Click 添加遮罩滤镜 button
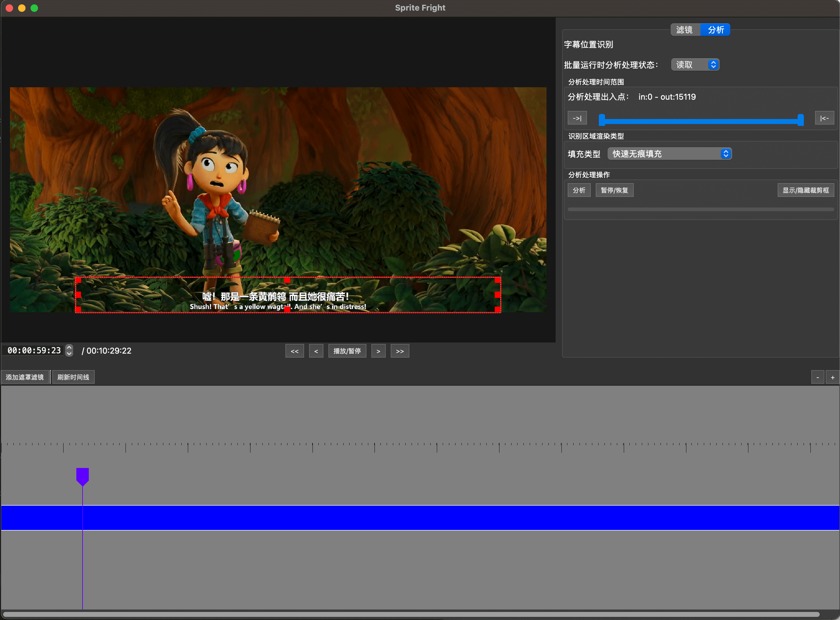The image size is (840, 620). tap(25, 377)
